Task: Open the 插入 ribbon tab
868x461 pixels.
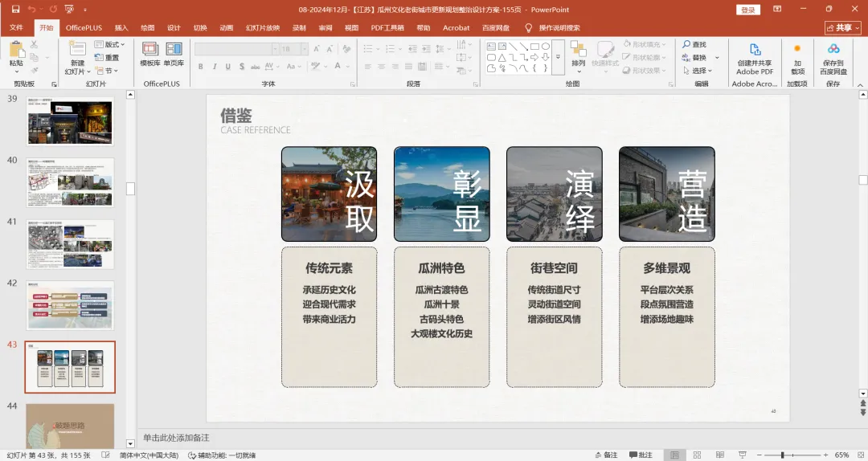Action: point(121,27)
